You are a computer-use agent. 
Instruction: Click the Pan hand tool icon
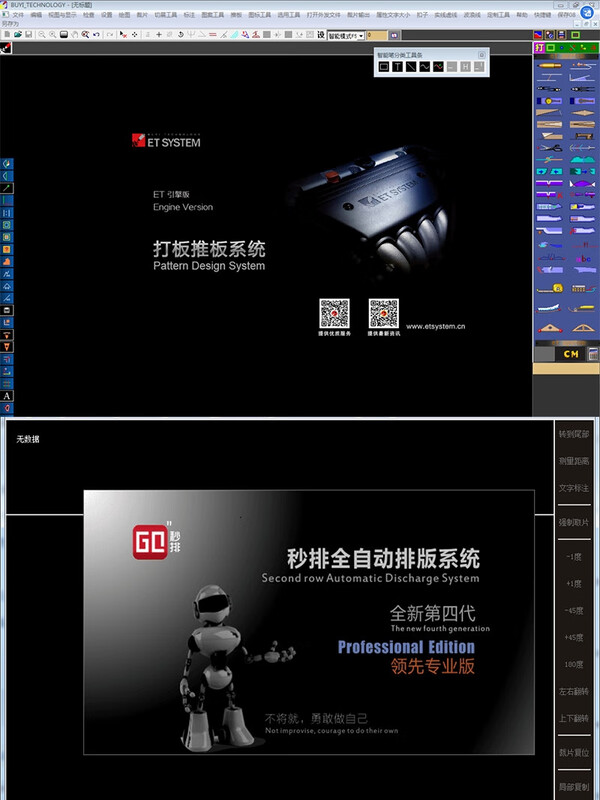tap(74, 34)
